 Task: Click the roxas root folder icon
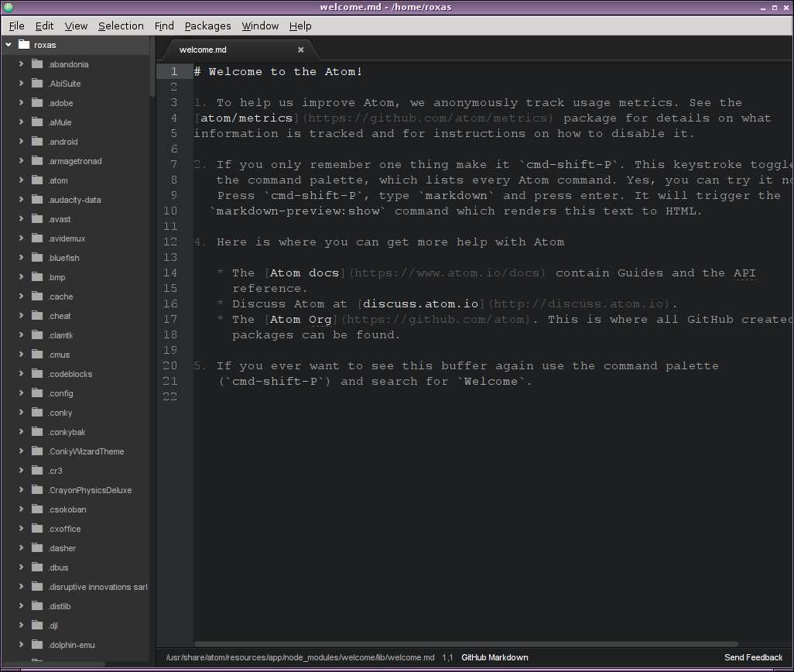pos(24,44)
